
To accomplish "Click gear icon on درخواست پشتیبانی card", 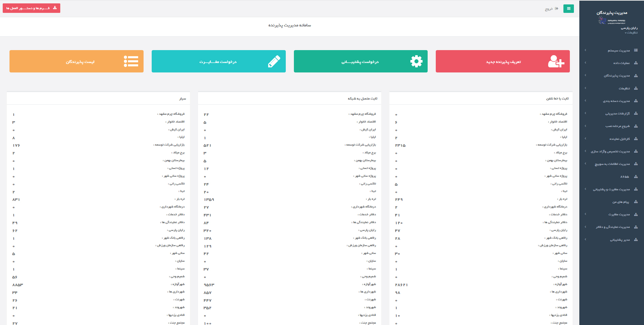I will 416,62.
